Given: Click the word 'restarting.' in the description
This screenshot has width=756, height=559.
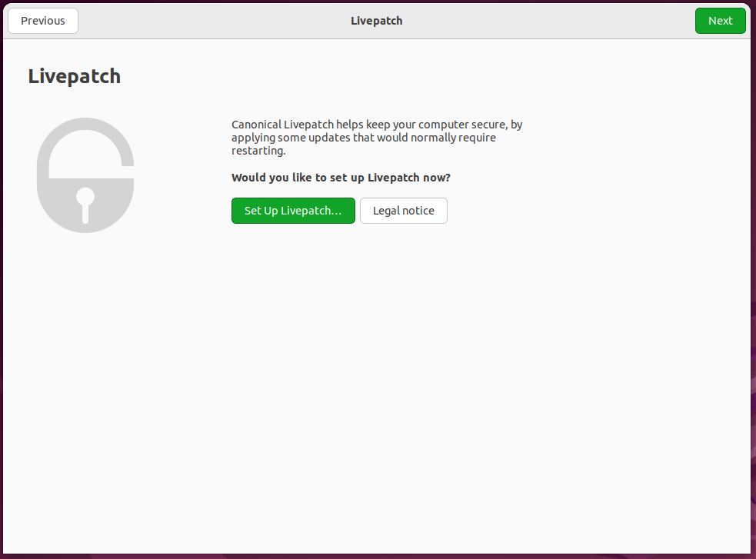Looking at the screenshot, I should pyautogui.click(x=258, y=151).
